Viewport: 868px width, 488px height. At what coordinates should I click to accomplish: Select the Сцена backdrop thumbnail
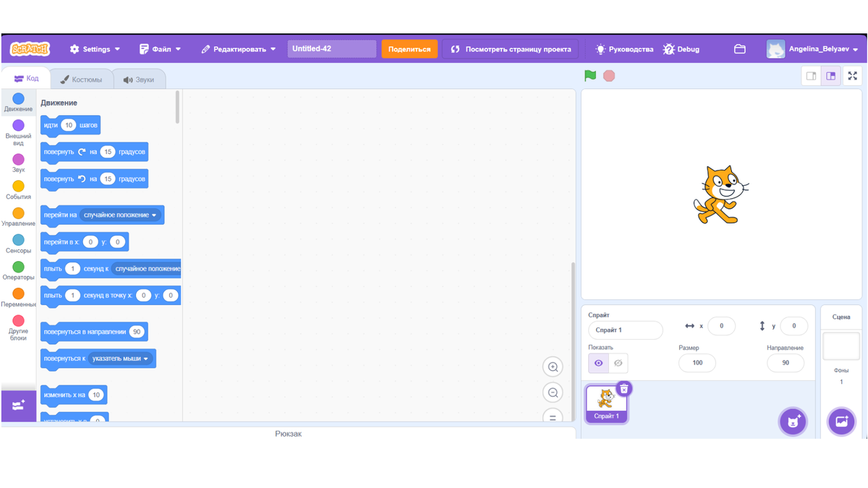(x=841, y=346)
